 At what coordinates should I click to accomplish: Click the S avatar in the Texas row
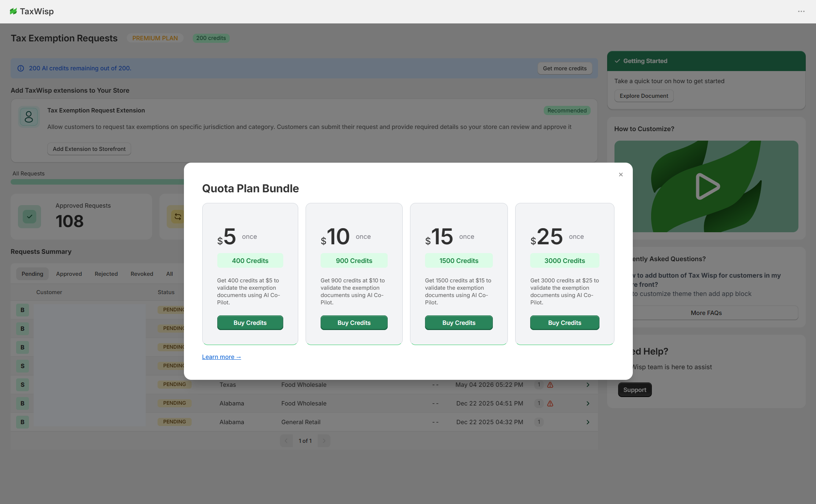pyautogui.click(x=22, y=385)
